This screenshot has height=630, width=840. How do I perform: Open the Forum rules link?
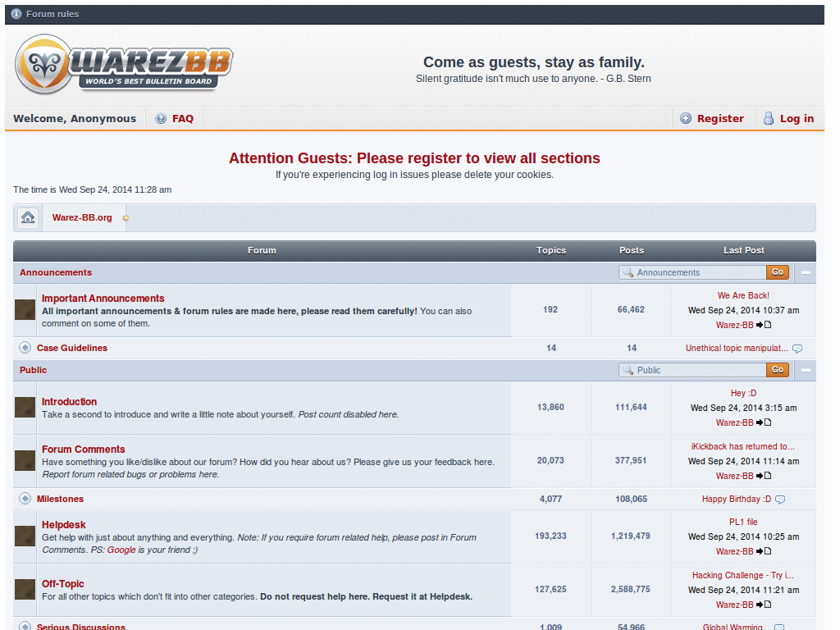pos(52,14)
